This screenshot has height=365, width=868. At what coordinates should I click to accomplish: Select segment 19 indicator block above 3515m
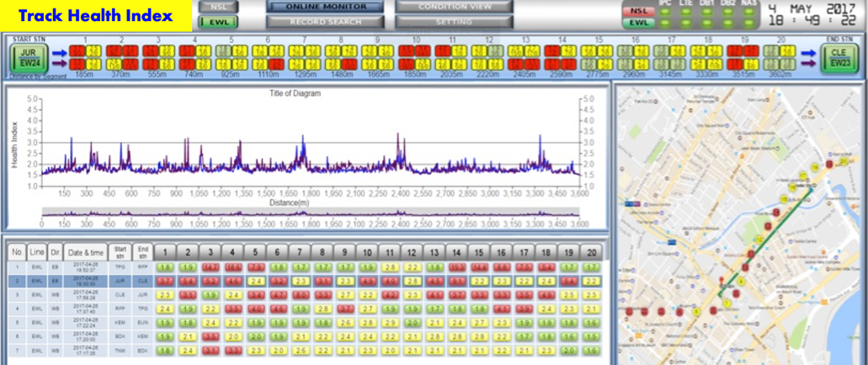tap(744, 57)
